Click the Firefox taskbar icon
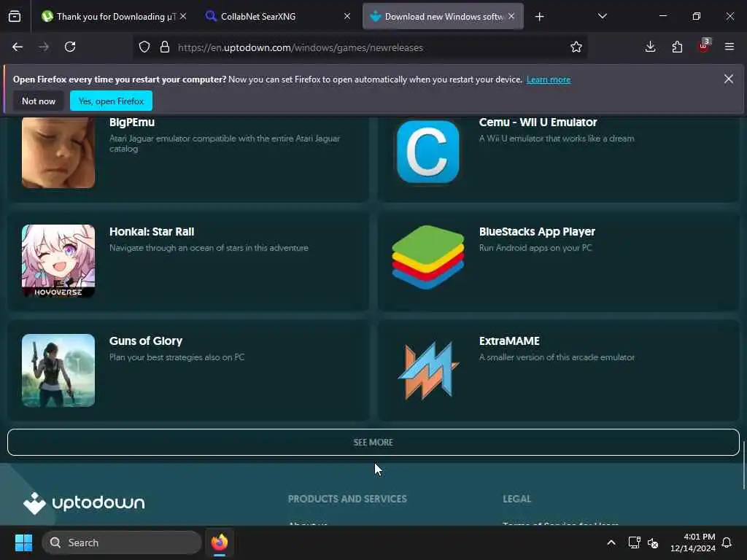Image resolution: width=747 pixels, height=560 pixels. (x=219, y=542)
